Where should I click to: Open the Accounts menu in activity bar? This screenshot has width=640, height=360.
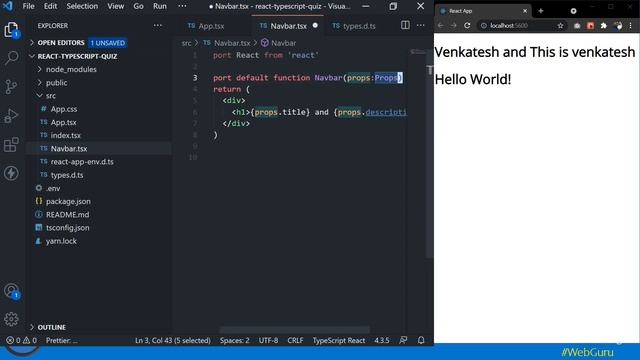click(x=11, y=291)
